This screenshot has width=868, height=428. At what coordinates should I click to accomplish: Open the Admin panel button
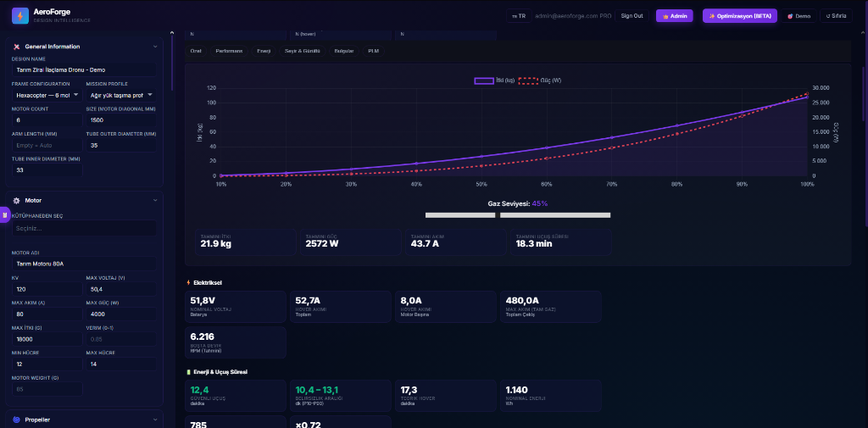click(x=674, y=16)
